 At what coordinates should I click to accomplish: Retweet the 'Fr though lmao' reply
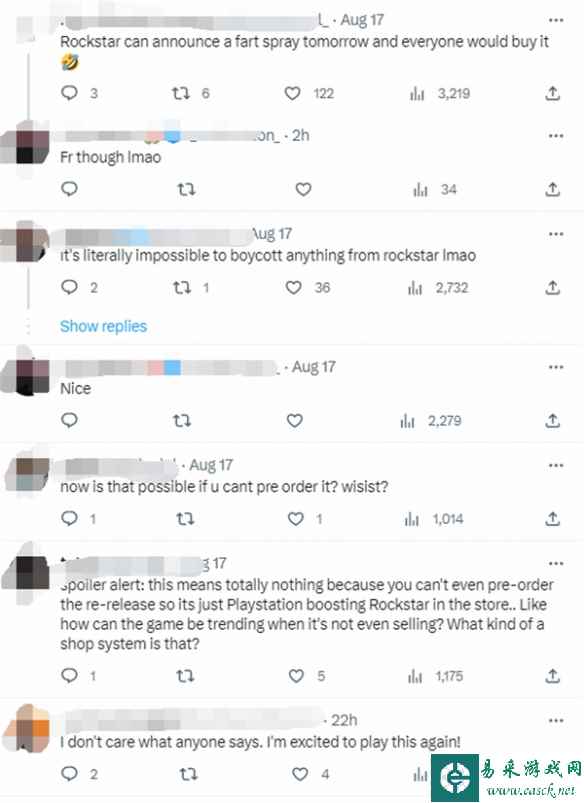pyautogui.click(x=186, y=189)
